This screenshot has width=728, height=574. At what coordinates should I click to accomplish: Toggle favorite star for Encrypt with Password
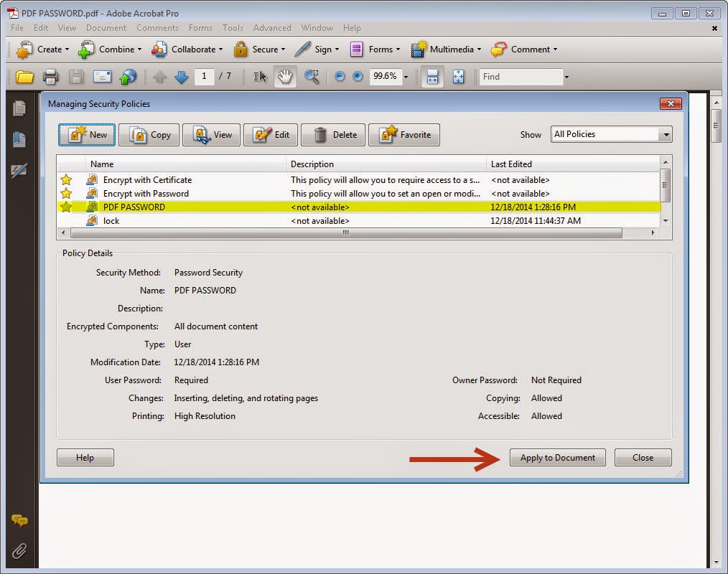pyautogui.click(x=66, y=193)
